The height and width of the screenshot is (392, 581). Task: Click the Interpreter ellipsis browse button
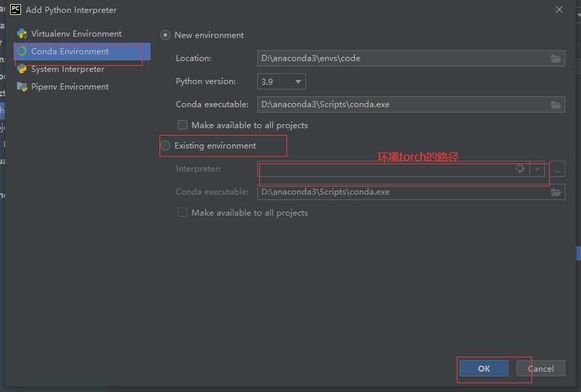557,169
